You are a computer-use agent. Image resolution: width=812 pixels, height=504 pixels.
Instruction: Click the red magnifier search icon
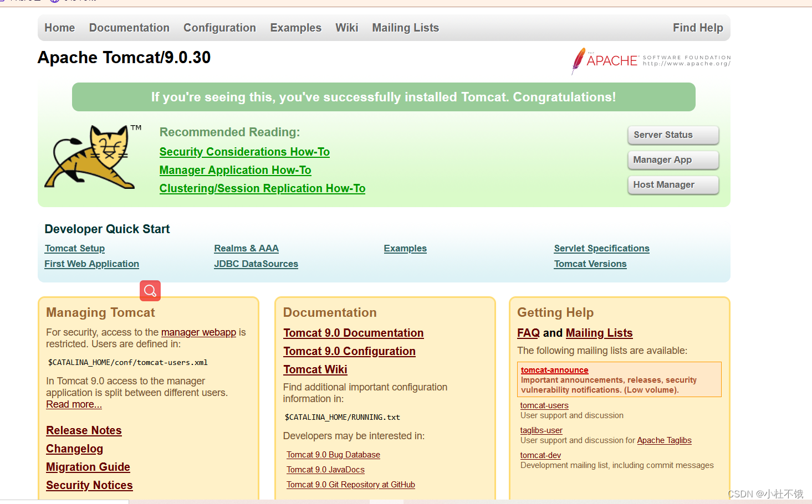pyautogui.click(x=150, y=291)
